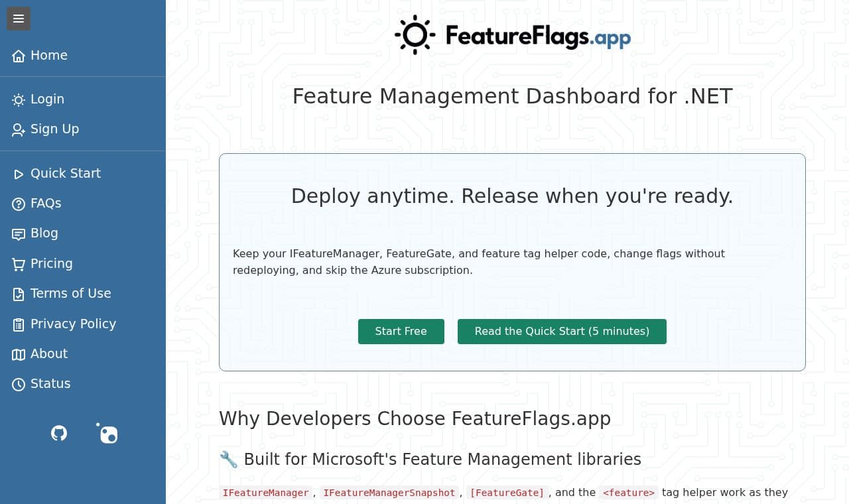Image resolution: width=849 pixels, height=504 pixels.
Task: Open the NuGet icon link in the sidebar
Action: 107,433
